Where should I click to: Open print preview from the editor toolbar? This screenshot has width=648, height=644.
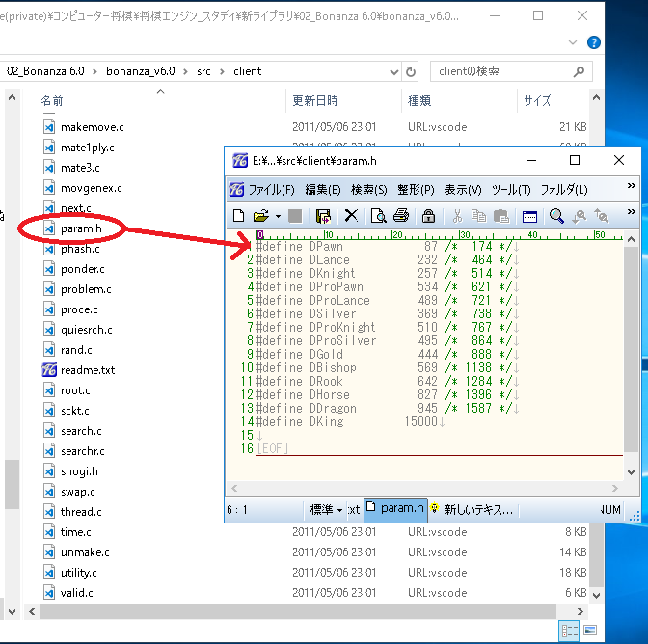coord(378,216)
